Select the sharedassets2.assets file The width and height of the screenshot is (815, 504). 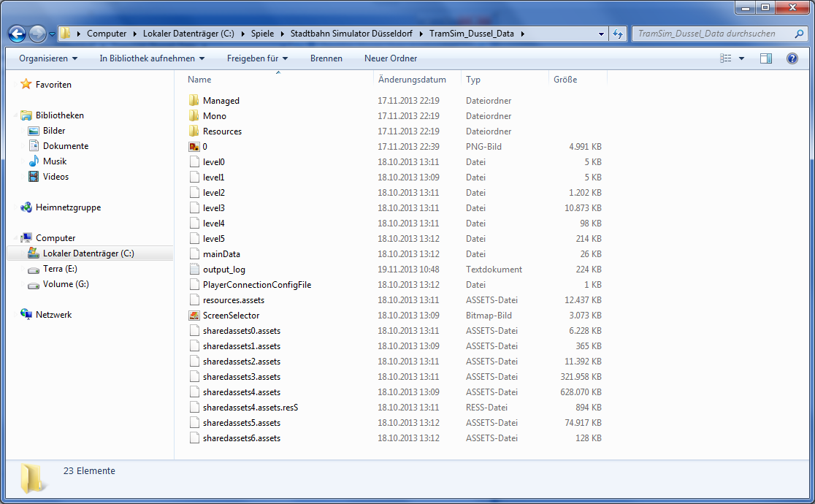click(242, 362)
